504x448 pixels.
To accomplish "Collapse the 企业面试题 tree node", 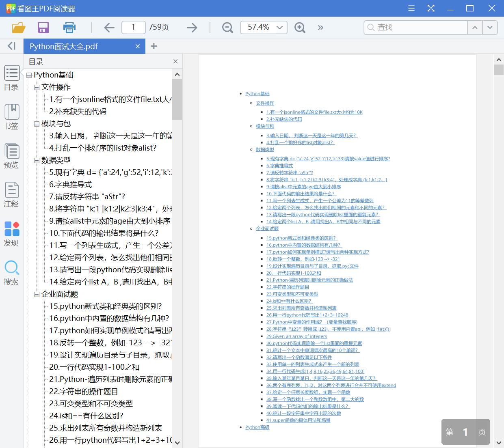I will pos(37,294).
